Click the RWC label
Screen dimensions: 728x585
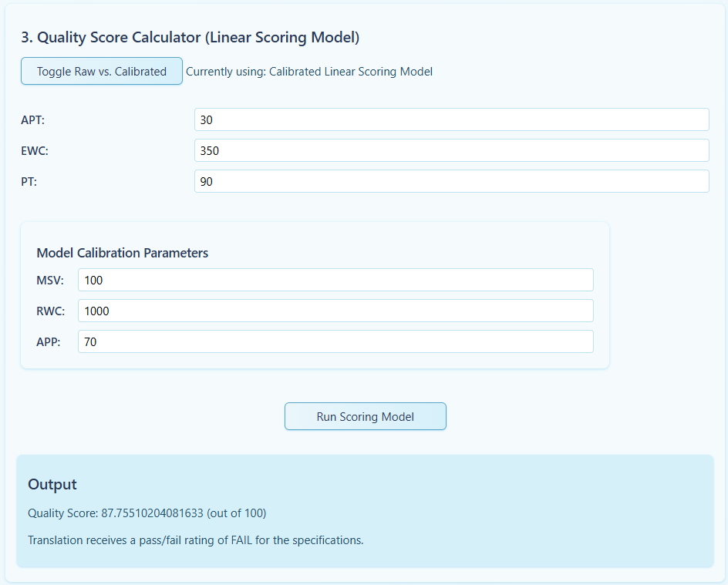click(51, 311)
